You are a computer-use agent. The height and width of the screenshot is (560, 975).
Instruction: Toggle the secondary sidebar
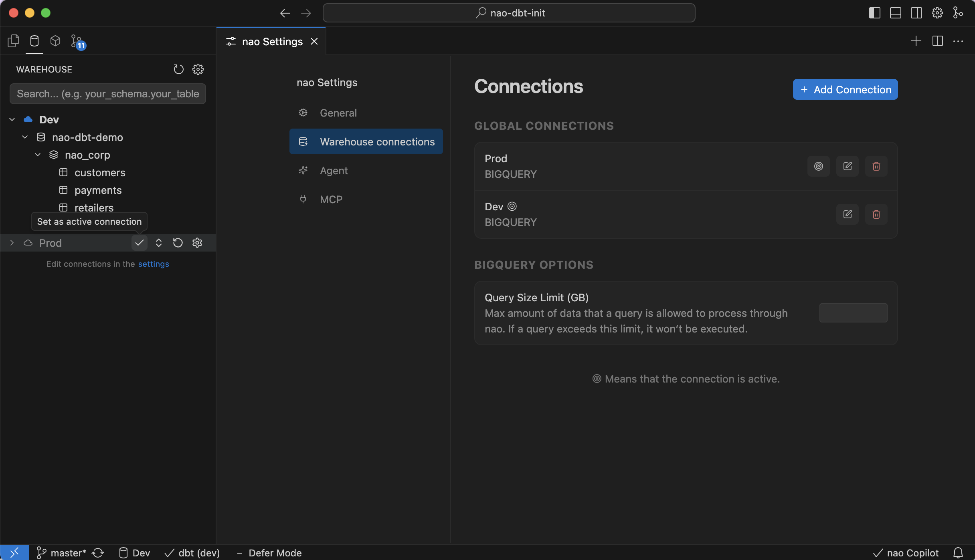coord(916,13)
